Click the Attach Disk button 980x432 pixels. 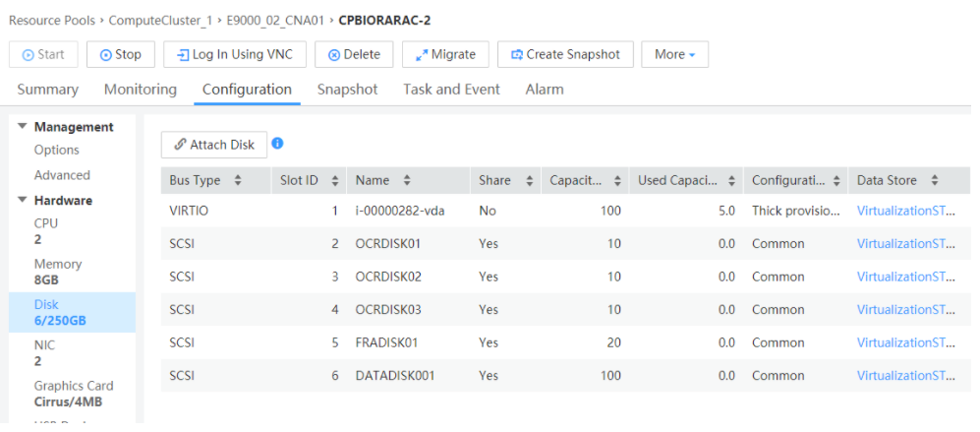click(x=214, y=145)
